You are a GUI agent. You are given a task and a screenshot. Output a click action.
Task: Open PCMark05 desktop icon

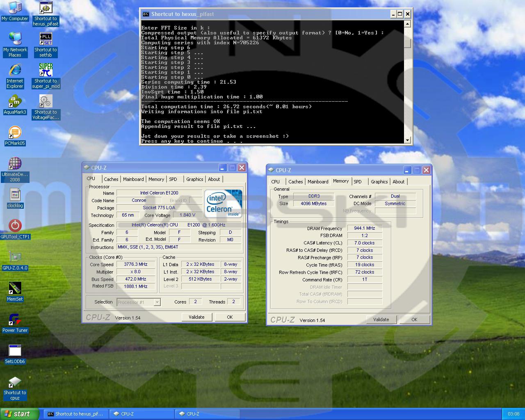click(x=15, y=136)
